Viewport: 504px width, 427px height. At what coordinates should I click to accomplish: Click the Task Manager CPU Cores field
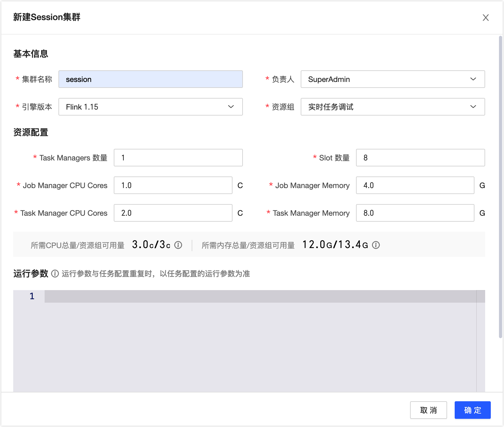[x=173, y=213]
